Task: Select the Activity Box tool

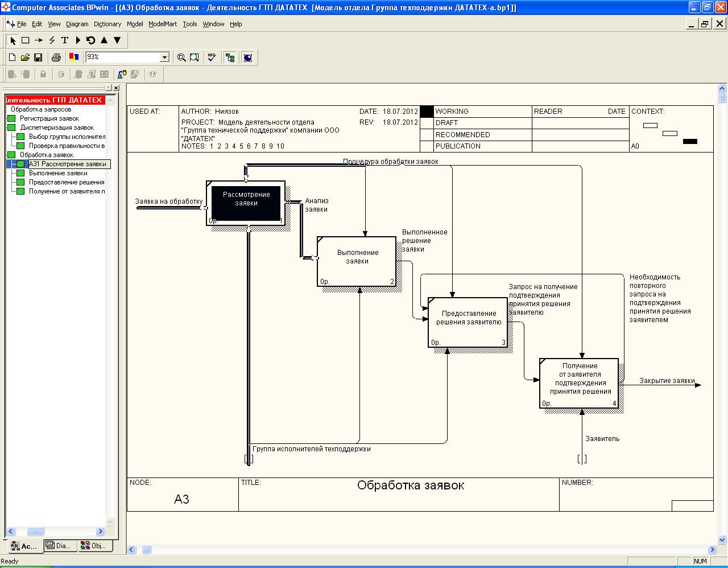Action: [26, 40]
